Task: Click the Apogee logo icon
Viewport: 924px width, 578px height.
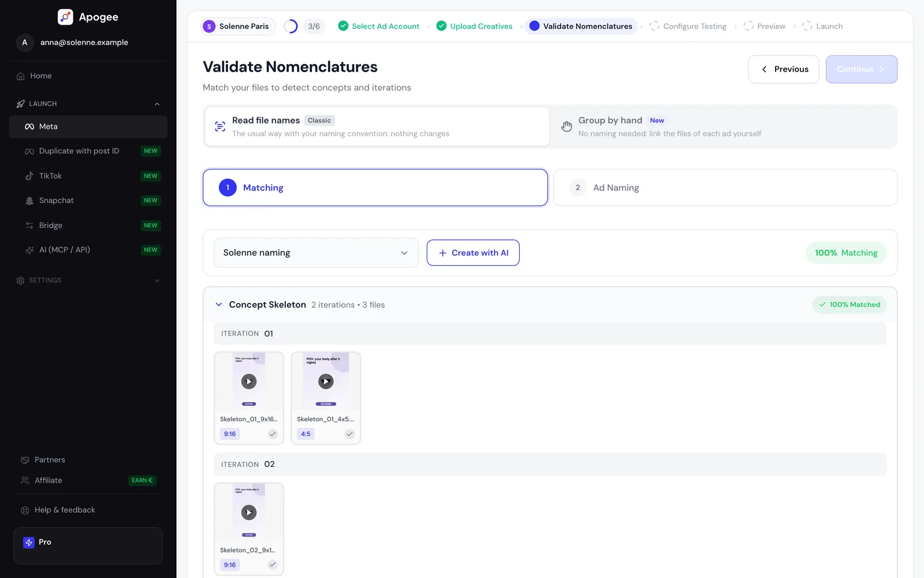Action: 65,17
